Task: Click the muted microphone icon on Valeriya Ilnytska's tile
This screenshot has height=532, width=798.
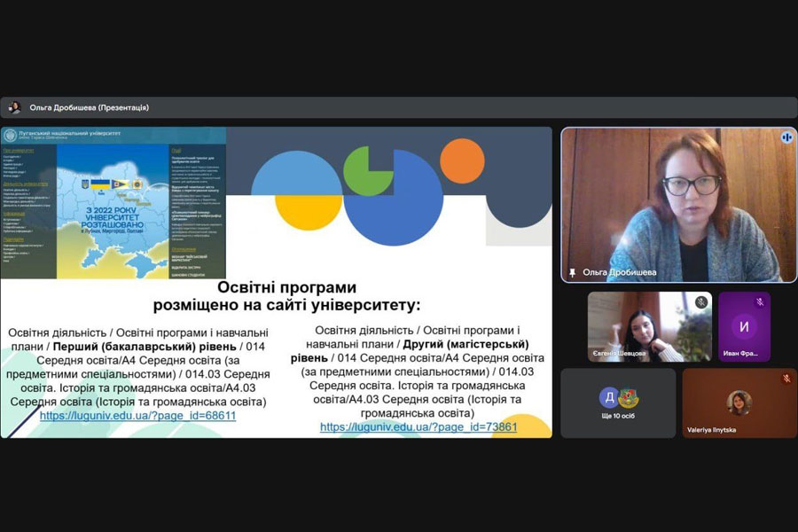Action: (786, 379)
